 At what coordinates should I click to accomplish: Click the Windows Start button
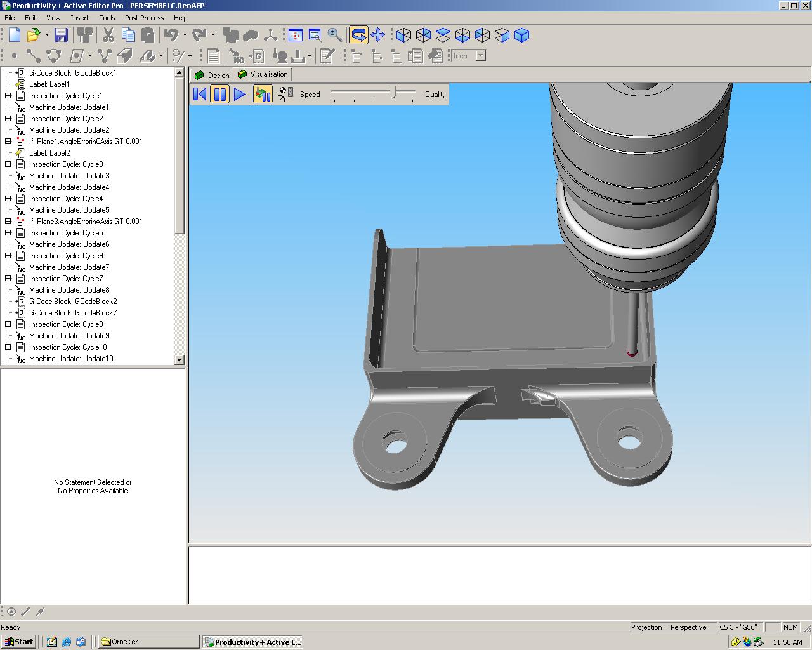(x=18, y=642)
